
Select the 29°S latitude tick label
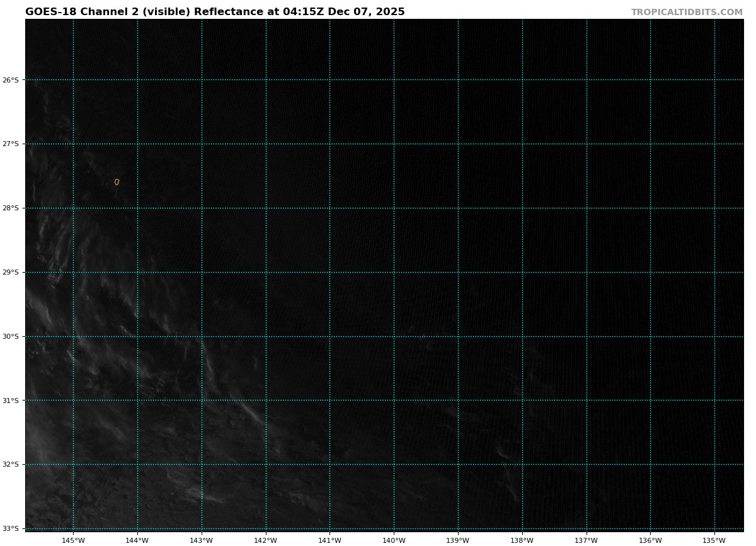(11, 273)
